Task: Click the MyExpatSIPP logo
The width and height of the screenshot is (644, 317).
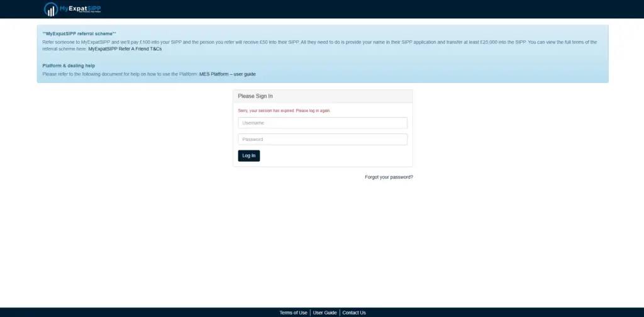Action: (x=72, y=9)
